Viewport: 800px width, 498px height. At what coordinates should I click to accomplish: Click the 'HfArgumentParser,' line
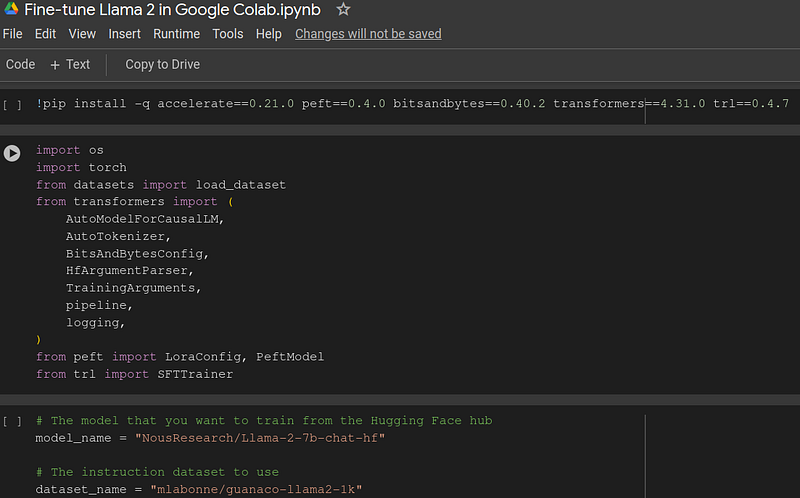coord(130,270)
